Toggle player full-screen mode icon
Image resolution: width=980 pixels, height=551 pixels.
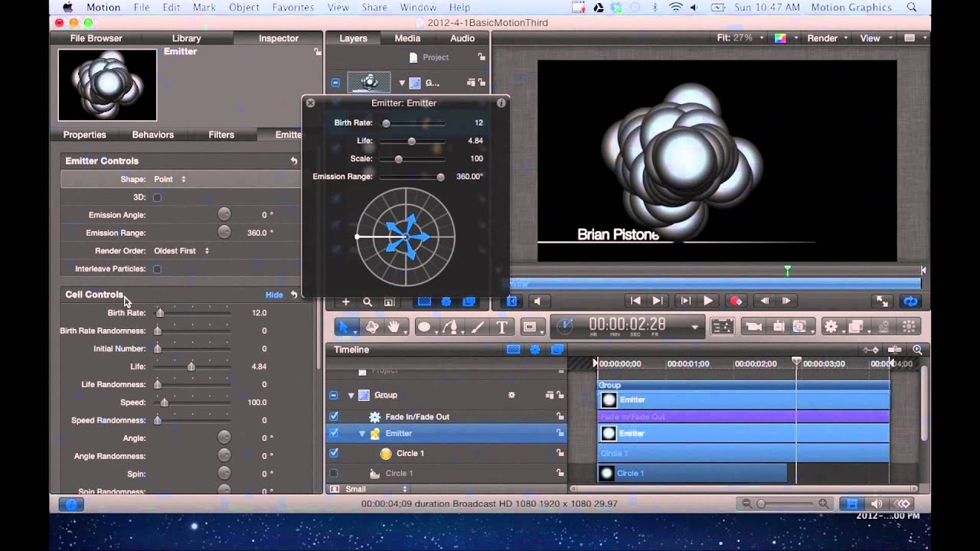(x=882, y=302)
